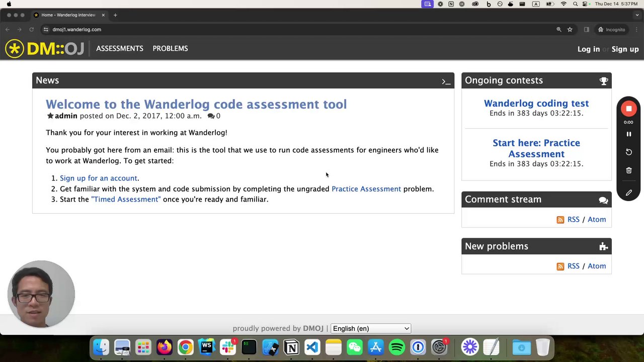Open the "Timed Assessment" link
644x362 pixels.
click(x=126, y=199)
